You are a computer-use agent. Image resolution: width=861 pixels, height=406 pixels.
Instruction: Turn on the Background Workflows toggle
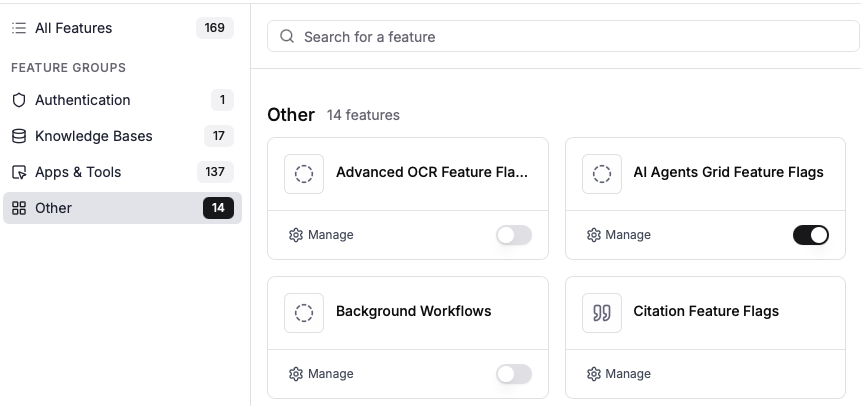(x=514, y=374)
